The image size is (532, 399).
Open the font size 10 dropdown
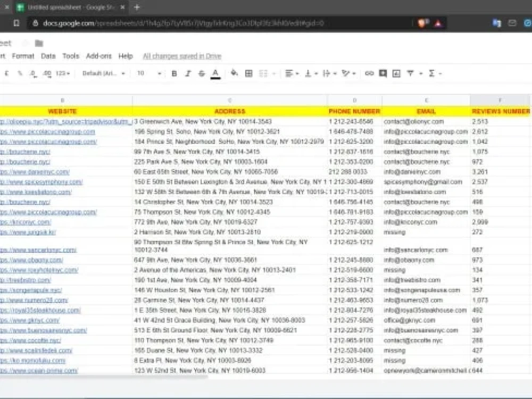pyautogui.click(x=148, y=73)
